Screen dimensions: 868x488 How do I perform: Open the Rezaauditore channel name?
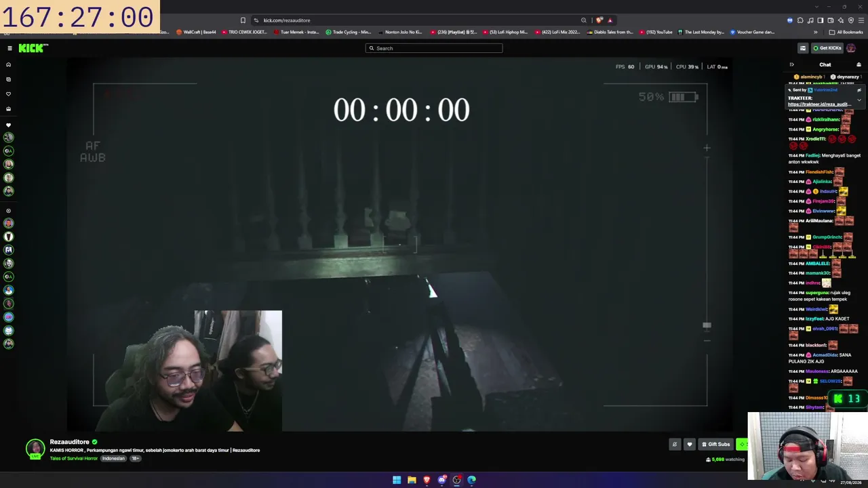[69, 442]
